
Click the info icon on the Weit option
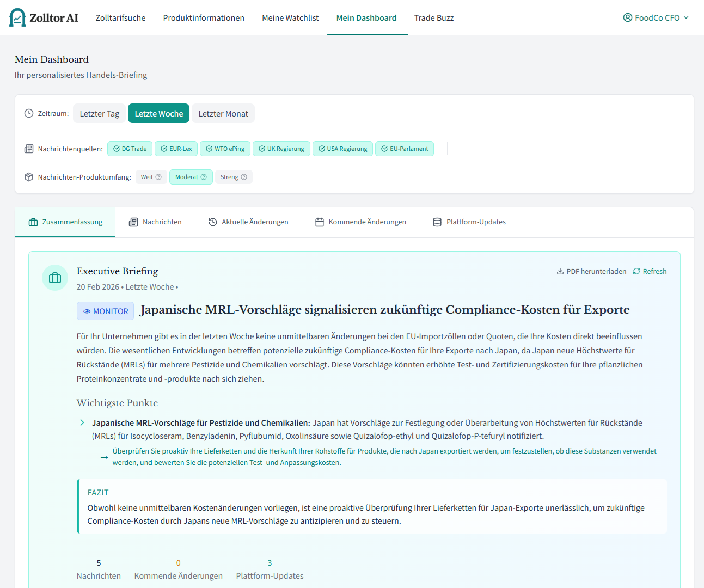click(x=159, y=177)
